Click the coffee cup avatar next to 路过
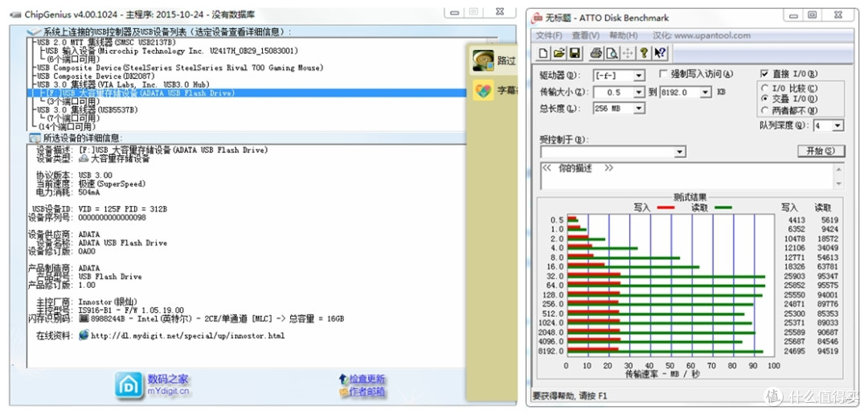The height and width of the screenshot is (415, 868). [483, 60]
